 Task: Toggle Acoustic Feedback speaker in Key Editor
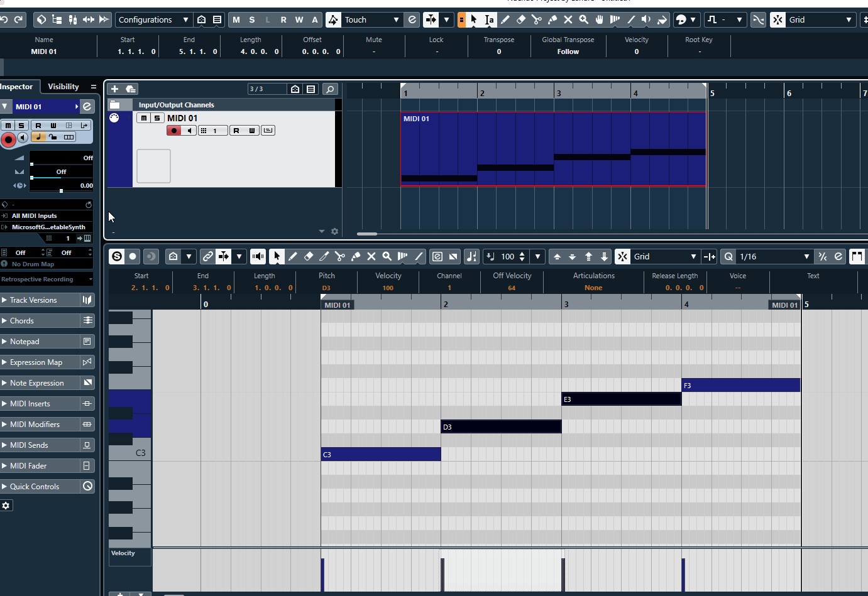tap(258, 256)
